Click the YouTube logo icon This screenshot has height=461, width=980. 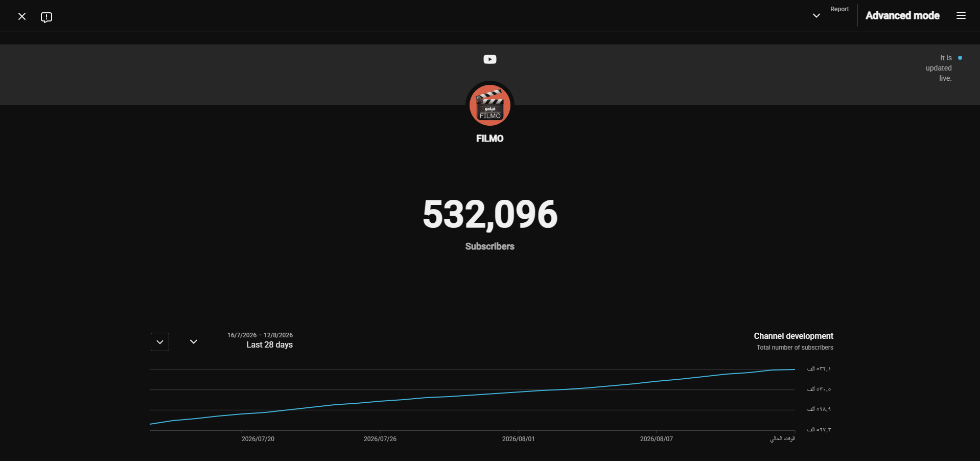tap(490, 59)
